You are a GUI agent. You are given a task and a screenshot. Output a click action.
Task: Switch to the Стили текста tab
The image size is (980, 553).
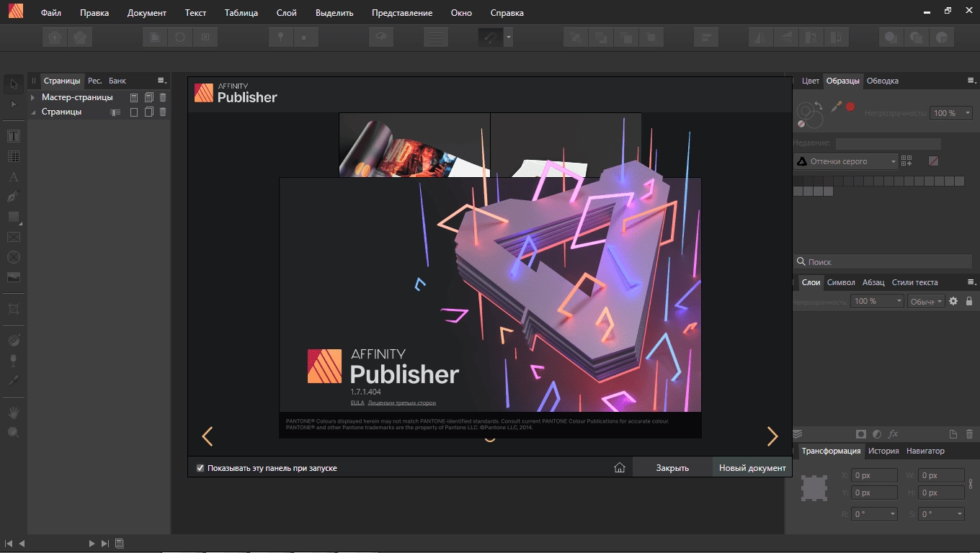(915, 282)
